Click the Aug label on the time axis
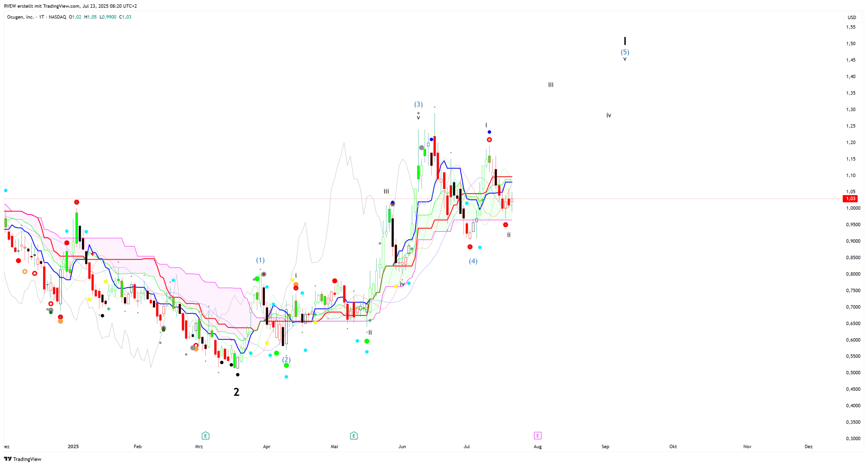This screenshot has height=466, width=868. point(537,447)
